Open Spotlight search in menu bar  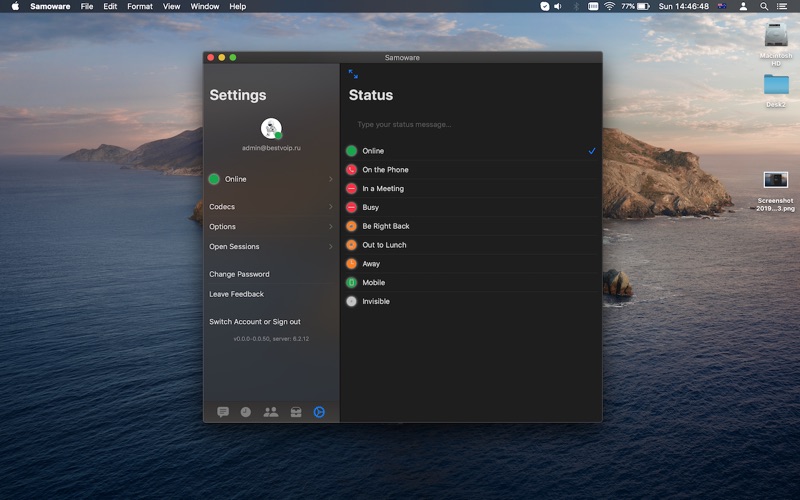pos(764,6)
